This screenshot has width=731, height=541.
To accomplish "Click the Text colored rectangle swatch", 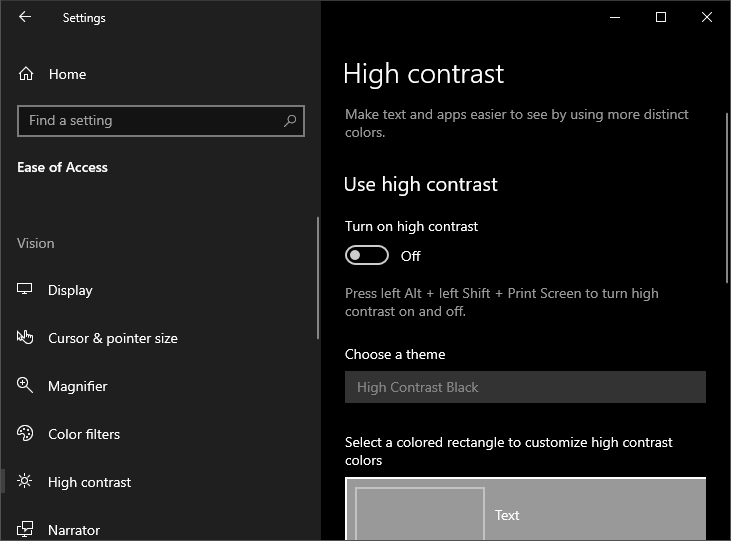I will [420, 514].
